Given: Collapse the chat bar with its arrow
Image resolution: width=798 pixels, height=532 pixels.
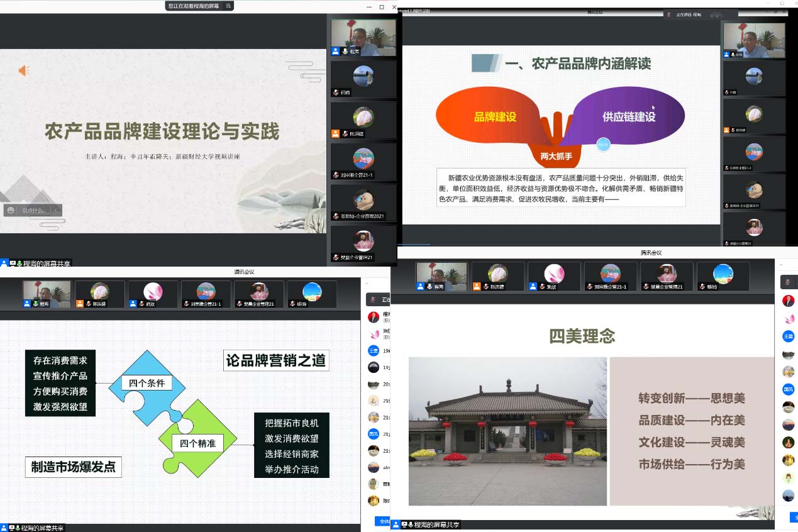Looking at the screenshot, I should click(56, 210).
